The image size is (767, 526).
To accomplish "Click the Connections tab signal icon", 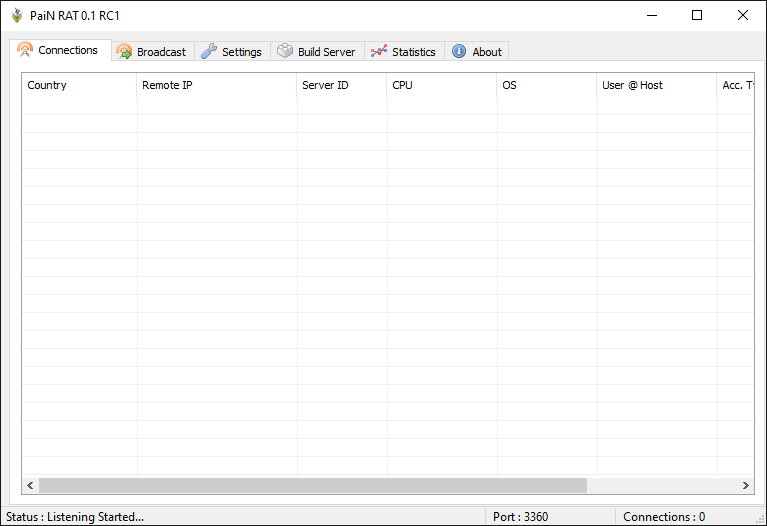I will [26, 50].
